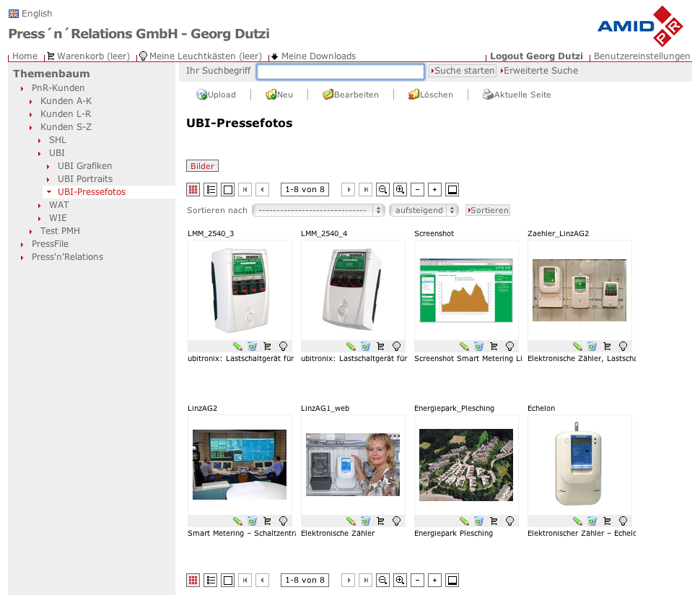Screen dimensions: 700x595
Task: Click the 'Suche starten' button
Action: click(x=463, y=71)
